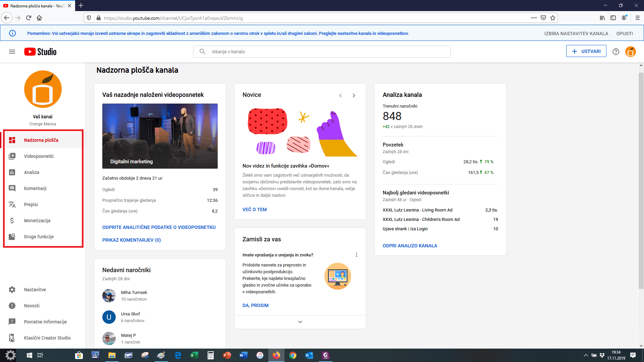Click the USTVARI create button
Image resolution: width=644 pixels, height=362 pixels.
(586, 51)
